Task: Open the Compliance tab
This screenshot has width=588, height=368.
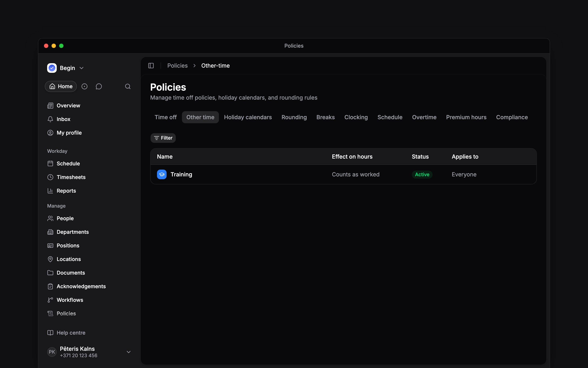Action: pyautogui.click(x=512, y=117)
